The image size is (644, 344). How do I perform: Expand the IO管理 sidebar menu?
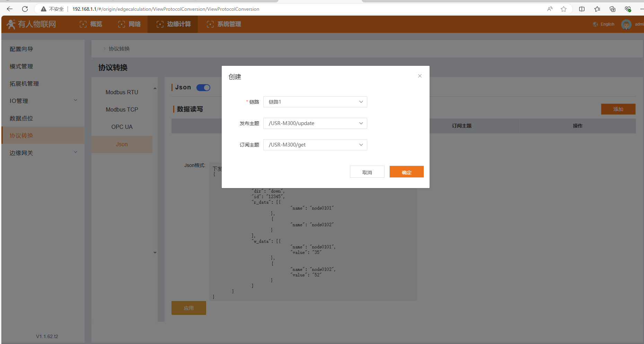43,101
